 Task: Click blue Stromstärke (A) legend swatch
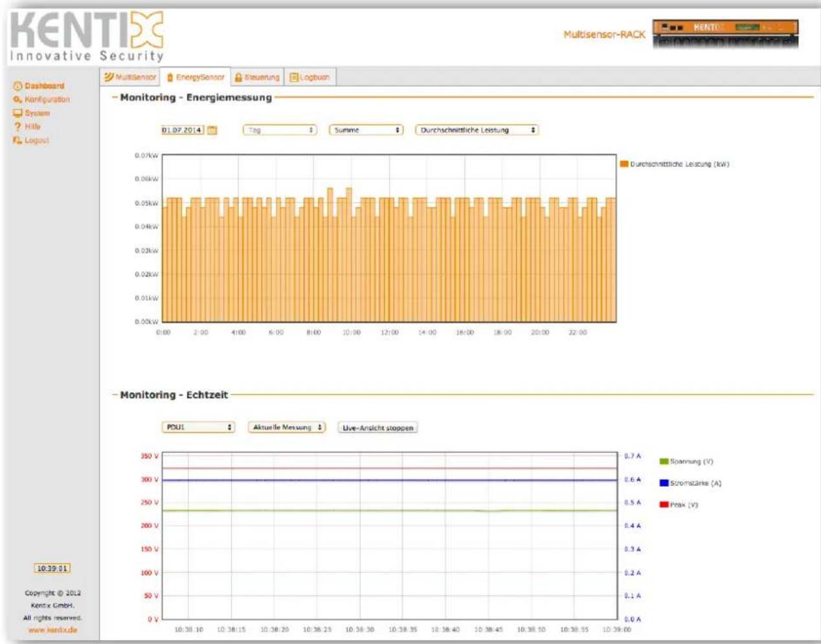pos(664,483)
